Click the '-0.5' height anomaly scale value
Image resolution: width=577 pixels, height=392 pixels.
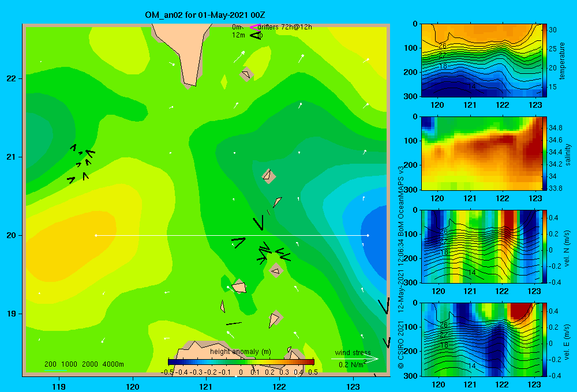167,372
